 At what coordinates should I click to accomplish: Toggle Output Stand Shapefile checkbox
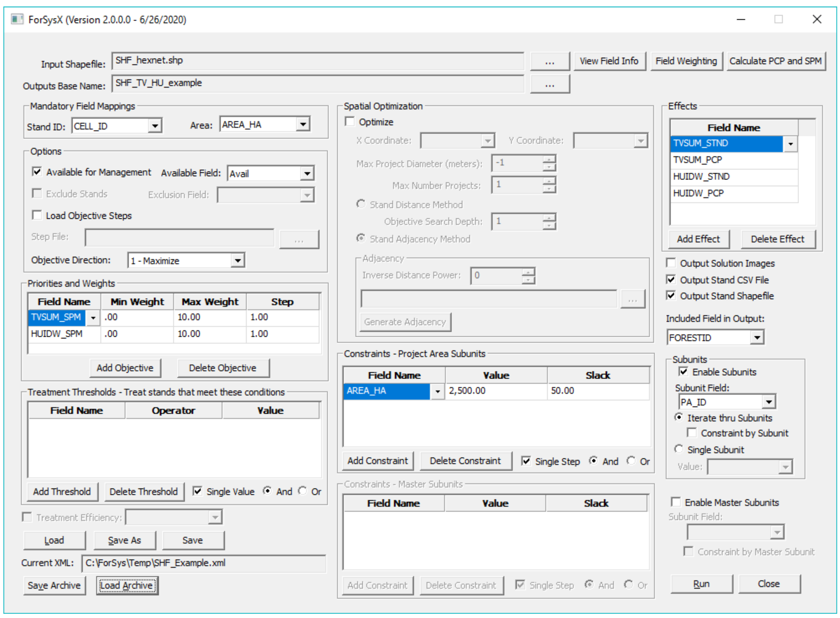[x=671, y=296]
